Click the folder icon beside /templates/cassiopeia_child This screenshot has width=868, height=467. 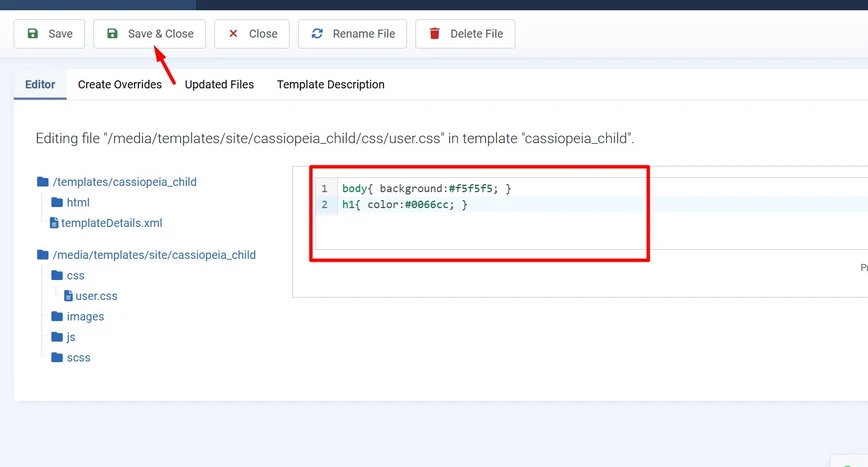[43, 181]
